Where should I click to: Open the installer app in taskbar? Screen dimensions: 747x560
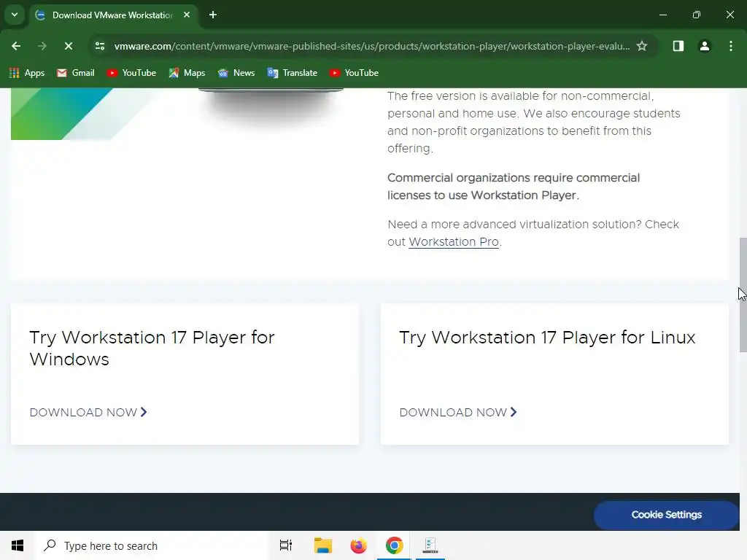click(x=430, y=545)
